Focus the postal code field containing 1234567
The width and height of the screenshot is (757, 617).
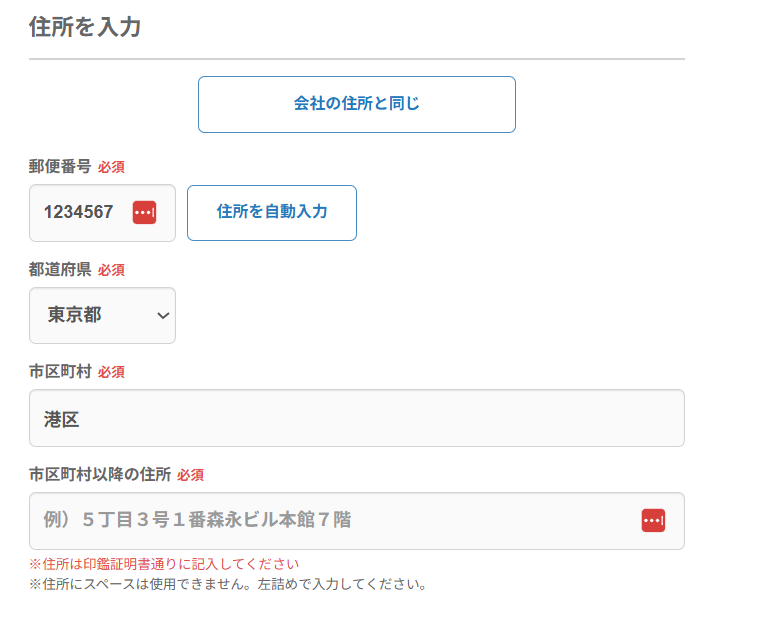[80, 212]
